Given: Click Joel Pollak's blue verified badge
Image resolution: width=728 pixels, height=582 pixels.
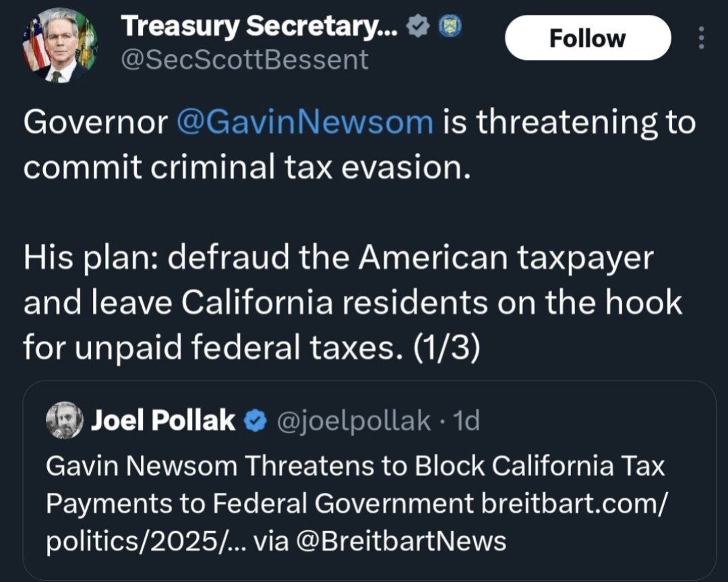Looking at the screenshot, I should click(x=253, y=421).
